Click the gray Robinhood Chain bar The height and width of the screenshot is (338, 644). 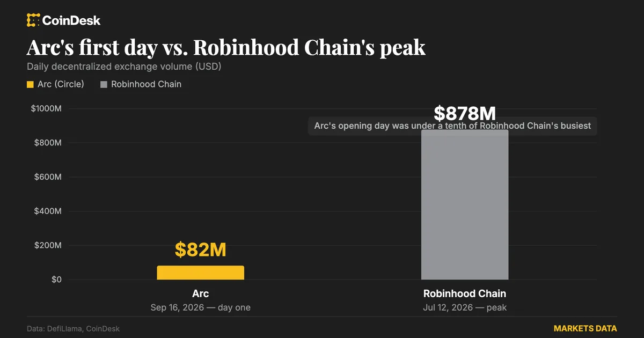(x=465, y=204)
